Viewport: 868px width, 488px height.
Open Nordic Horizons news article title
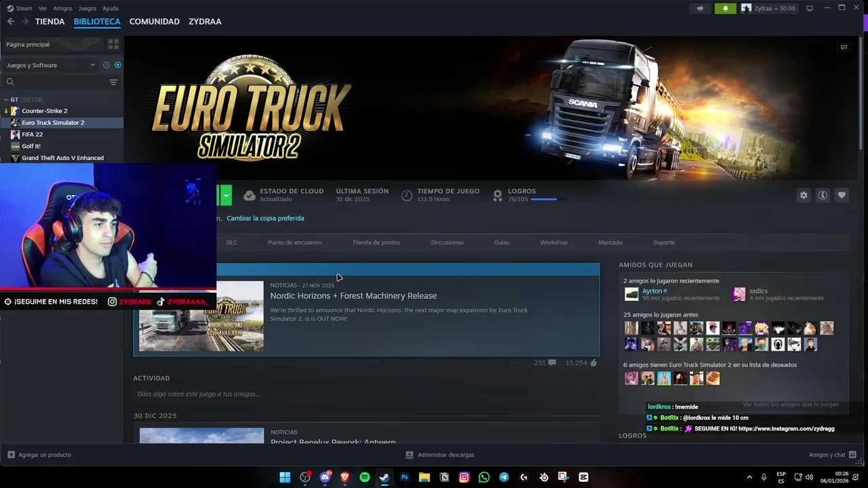[x=353, y=296]
